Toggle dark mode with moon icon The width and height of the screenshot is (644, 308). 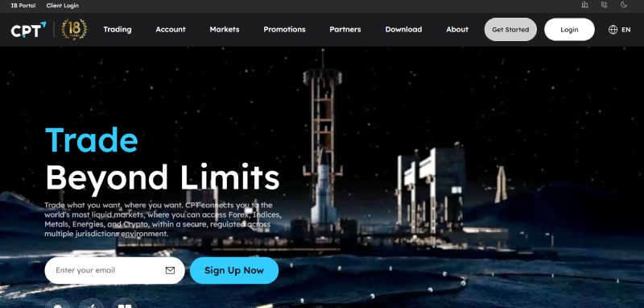(624, 5)
